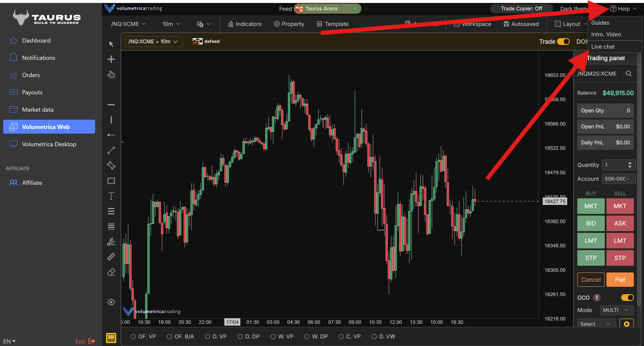Expand the Account 50K dropdown
This screenshot has height=346, width=644.
[618, 179]
